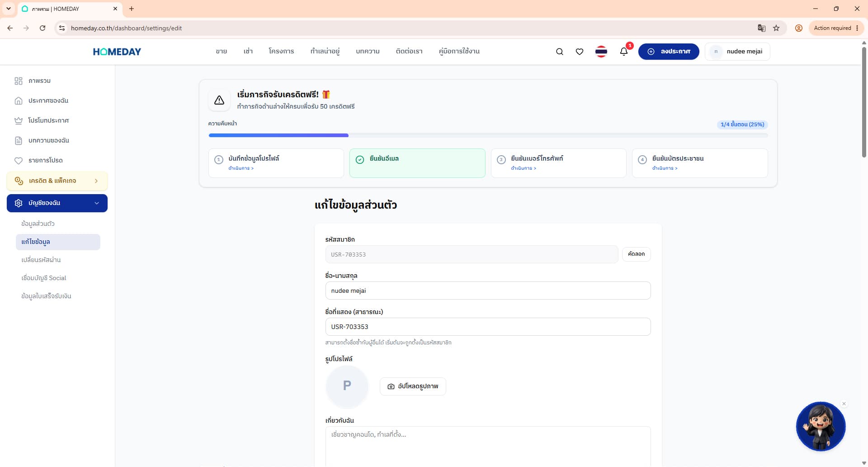This screenshot has width=868, height=467.
Task: Open a new browser tab
Action: pos(132,9)
